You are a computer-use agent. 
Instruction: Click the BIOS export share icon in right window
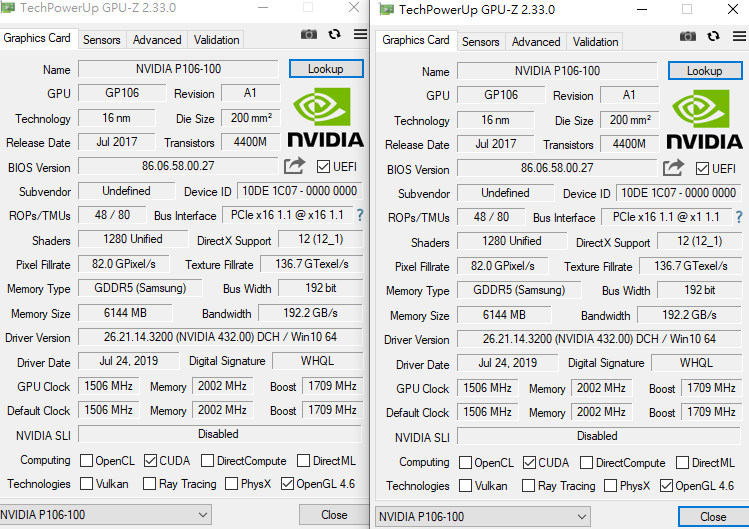coord(674,168)
